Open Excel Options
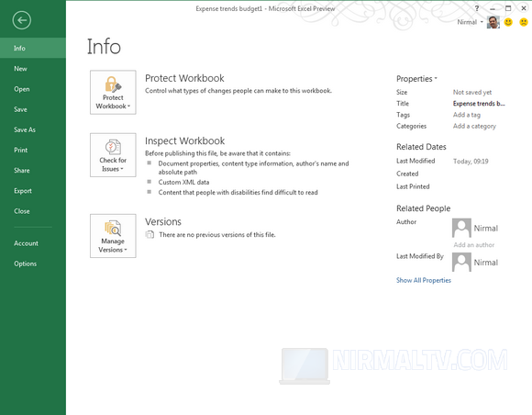Screen dimensions: 532x415 33,264
